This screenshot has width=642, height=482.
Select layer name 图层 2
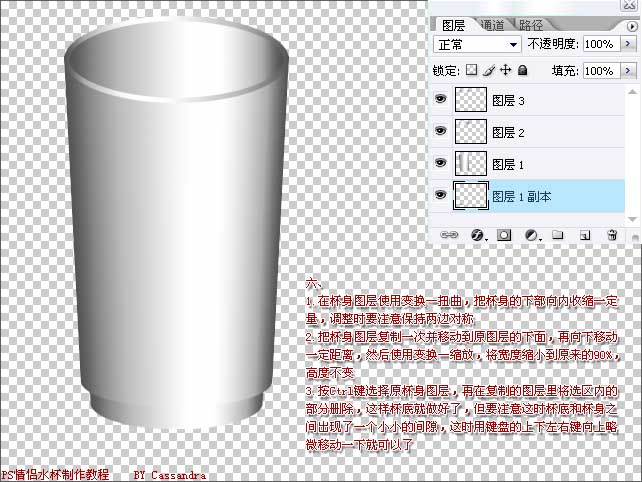coord(508,133)
